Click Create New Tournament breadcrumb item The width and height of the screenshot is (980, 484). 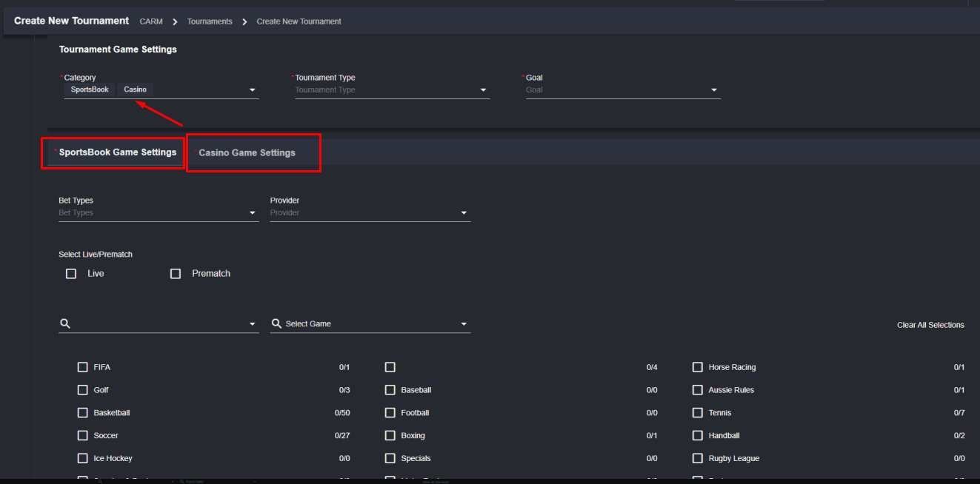pos(299,21)
